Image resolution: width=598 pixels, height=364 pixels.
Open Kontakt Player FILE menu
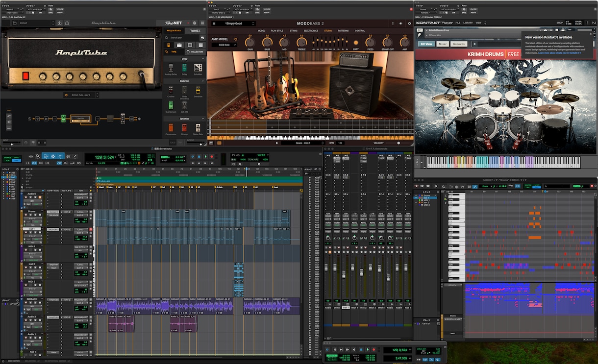click(458, 23)
